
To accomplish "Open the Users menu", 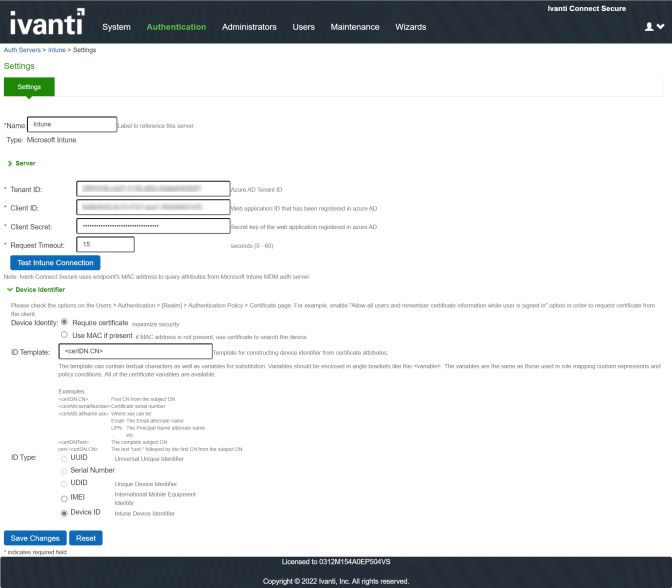I will 303,27.
